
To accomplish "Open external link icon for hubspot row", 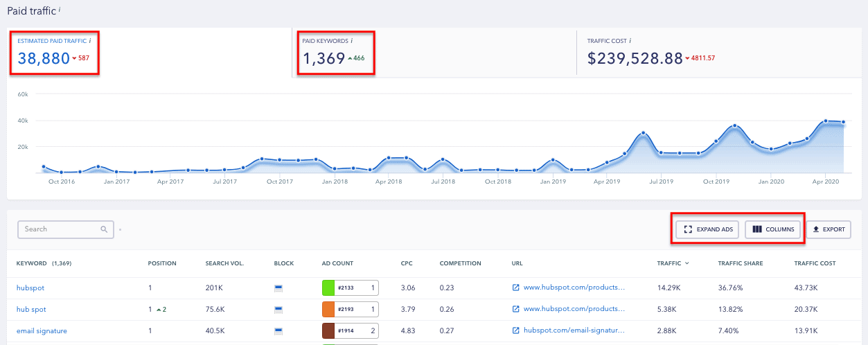I will 515,287.
